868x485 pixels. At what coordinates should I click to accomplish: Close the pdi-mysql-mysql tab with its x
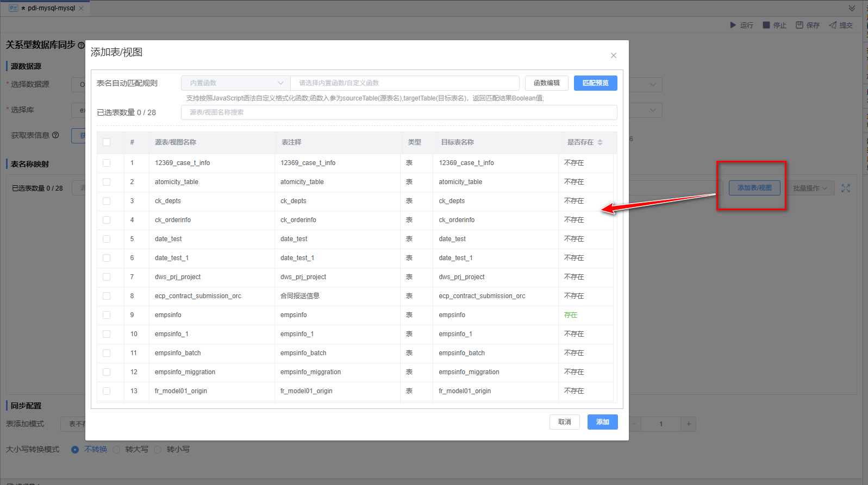click(x=81, y=8)
